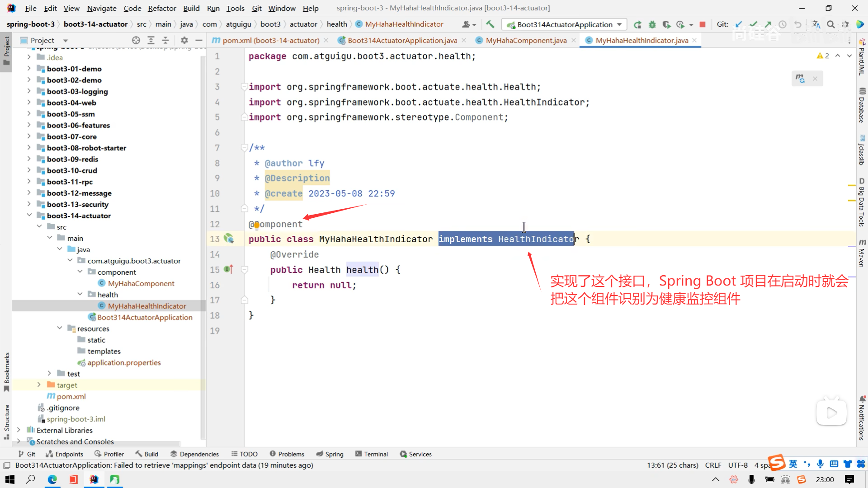
Task: Switch to MyHahaComponent.java tab
Action: tap(526, 40)
